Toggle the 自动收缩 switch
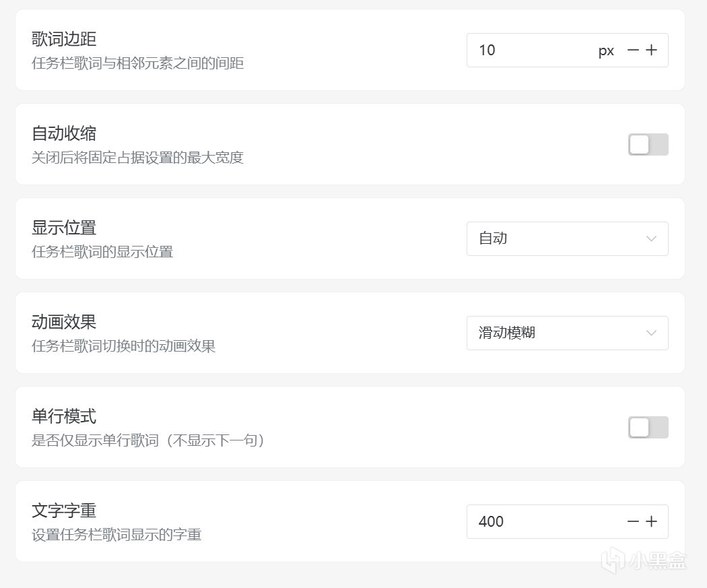This screenshot has height=588, width=707. [x=648, y=144]
